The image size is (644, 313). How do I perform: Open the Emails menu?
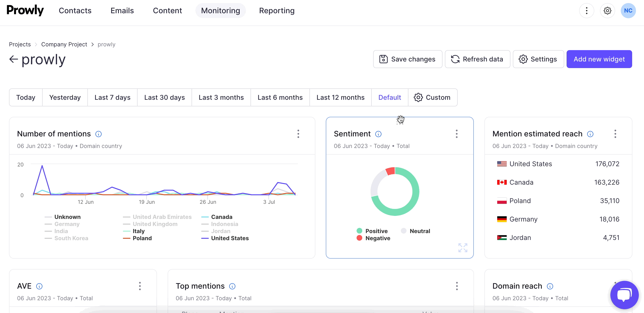coord(122,10)
